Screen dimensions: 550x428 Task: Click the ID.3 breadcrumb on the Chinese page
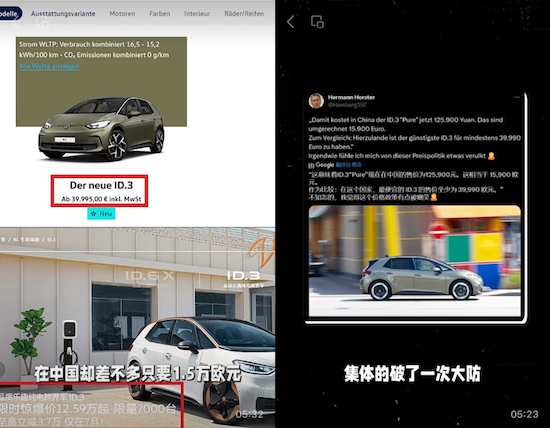[x=51, y=240]
